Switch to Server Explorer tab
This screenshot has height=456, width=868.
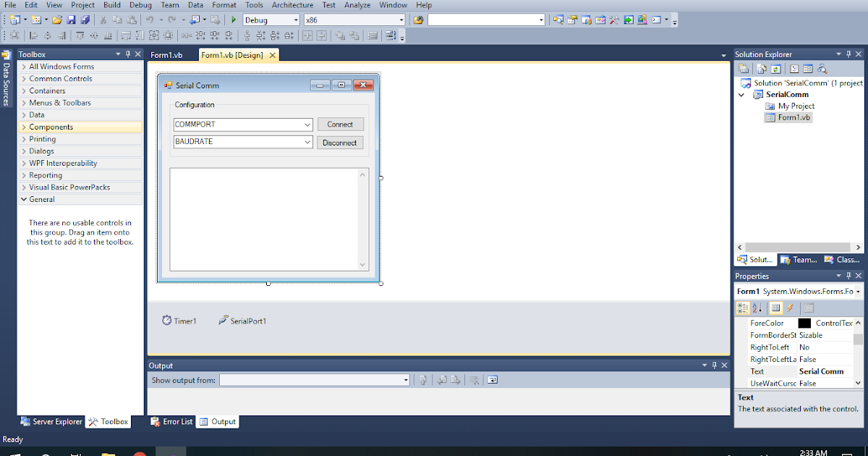tap(51, 421)
